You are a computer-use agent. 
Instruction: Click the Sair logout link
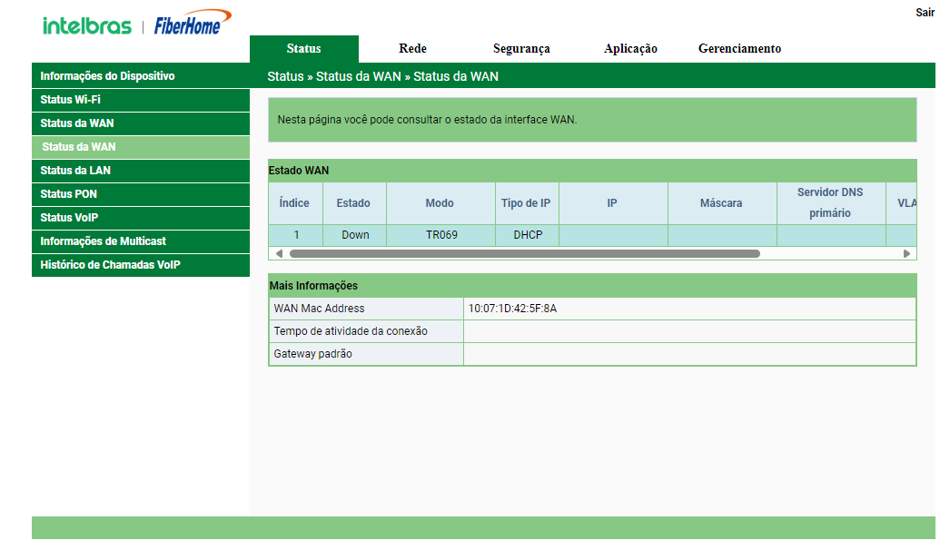pyautogui.click(x=925, y=13)
